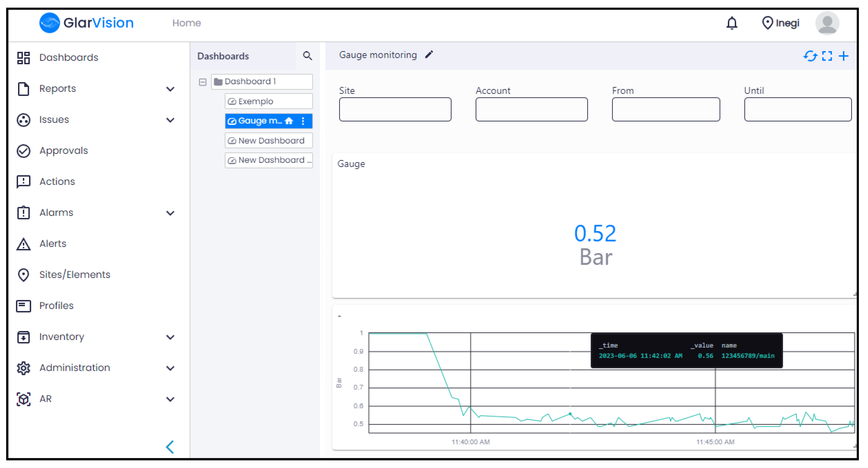Click the home icon on Gauge dashboard item
The height and width of the screenshot is (468, 868).
[x=289, y=121]
